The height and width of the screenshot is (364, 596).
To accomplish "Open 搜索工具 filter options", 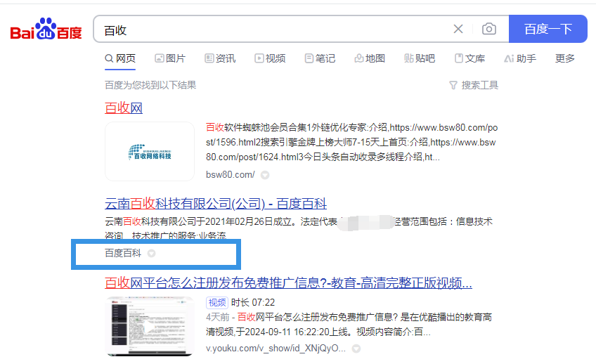I will pyautogui.click(x=474, y=85).
